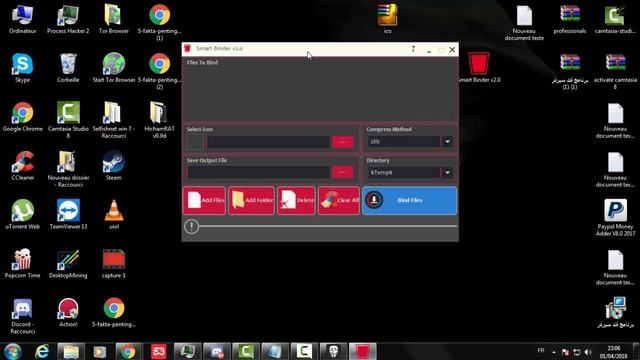Select the HichamRAT v0.9d folder icon
The image size is (640, 360).
point(159,120)
